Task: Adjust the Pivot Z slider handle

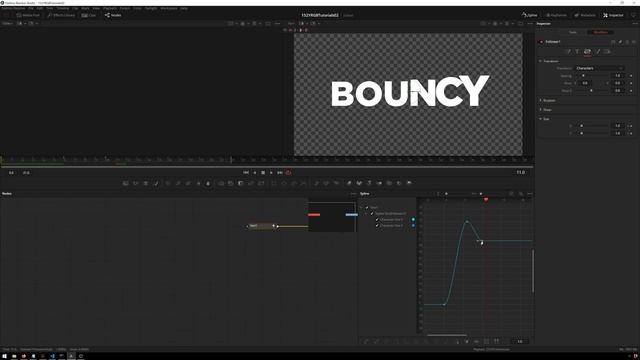Action: 591,91
